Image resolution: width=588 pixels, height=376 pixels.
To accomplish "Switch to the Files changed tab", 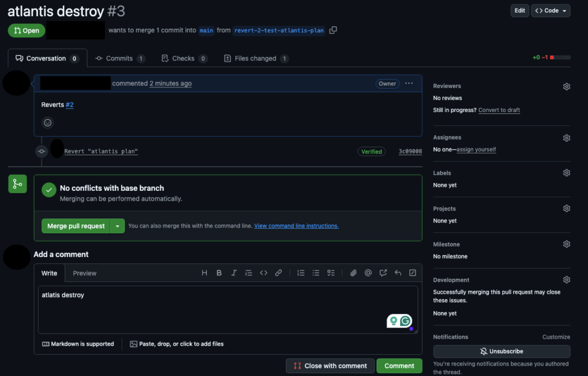I will [256, 58].
